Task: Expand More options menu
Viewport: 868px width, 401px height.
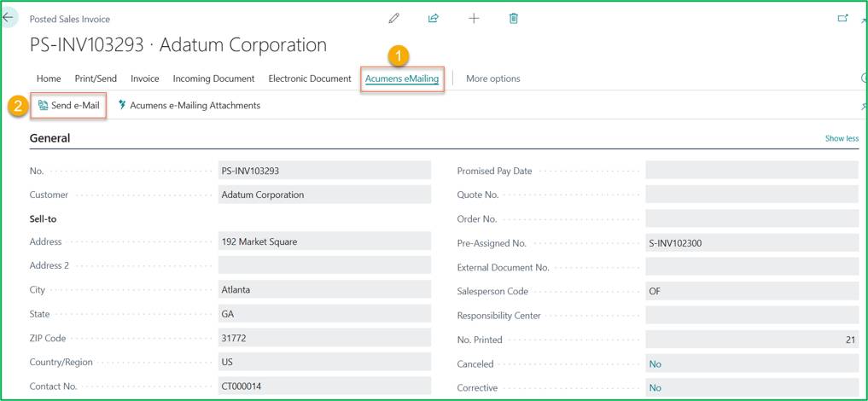Action: (x=493, y=78)
